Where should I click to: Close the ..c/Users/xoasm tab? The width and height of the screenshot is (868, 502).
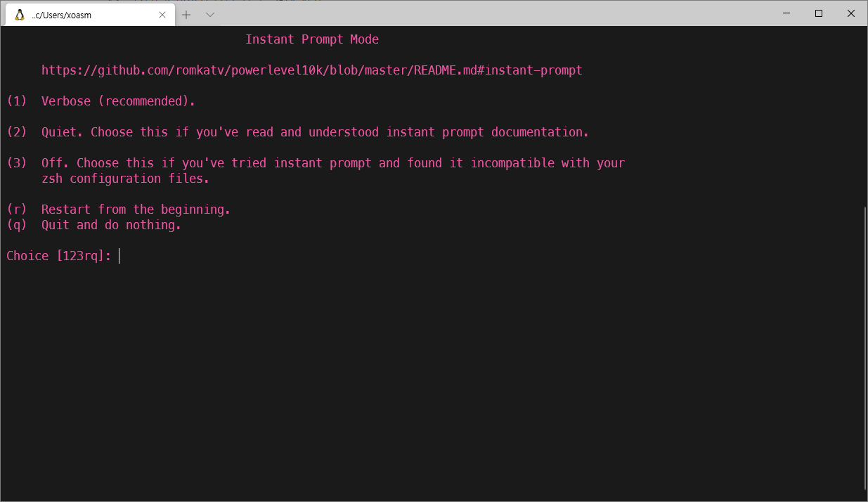(162, 15)
